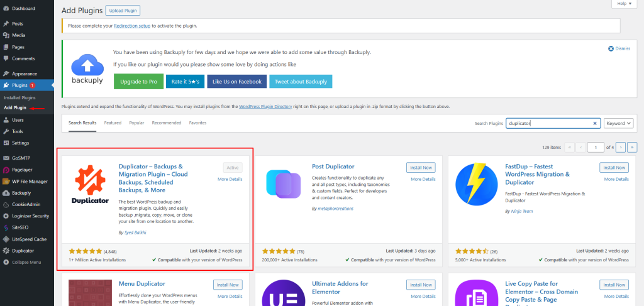The width and height of the screenshot is (644, 306).
Task: Expand the Help dropdown tab
Action: pyautogui.click(x=625, y=4)
